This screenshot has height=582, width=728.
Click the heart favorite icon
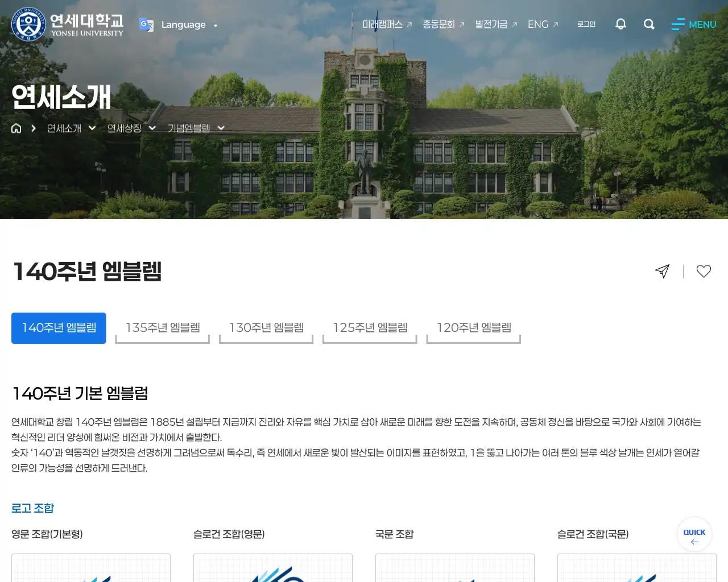(704, 271)
